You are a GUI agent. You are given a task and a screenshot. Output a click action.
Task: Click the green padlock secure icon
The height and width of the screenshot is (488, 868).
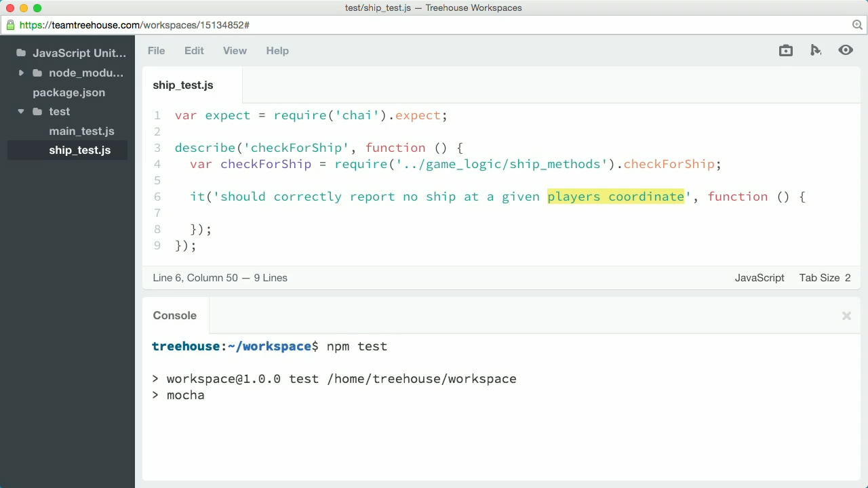[x=10, y=25]
